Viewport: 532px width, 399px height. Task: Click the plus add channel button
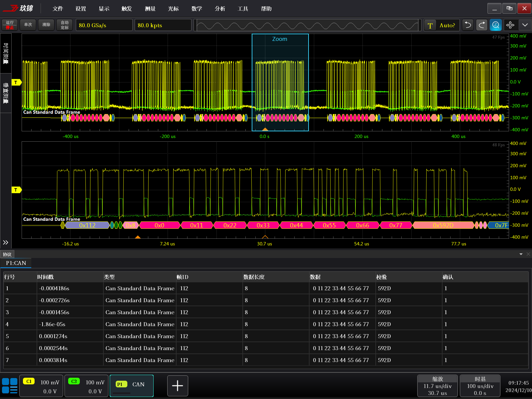click(x=178, y=386)
